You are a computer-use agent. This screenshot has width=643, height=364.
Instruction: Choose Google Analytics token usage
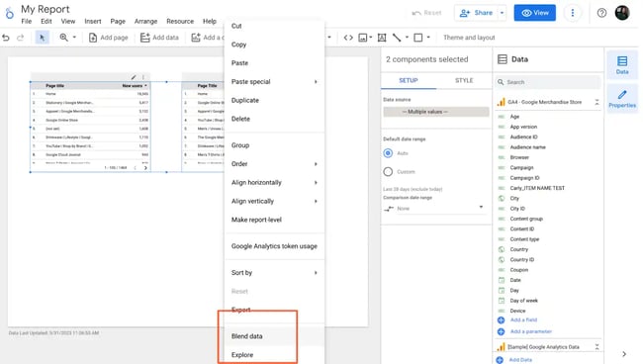tap(274, 246)
